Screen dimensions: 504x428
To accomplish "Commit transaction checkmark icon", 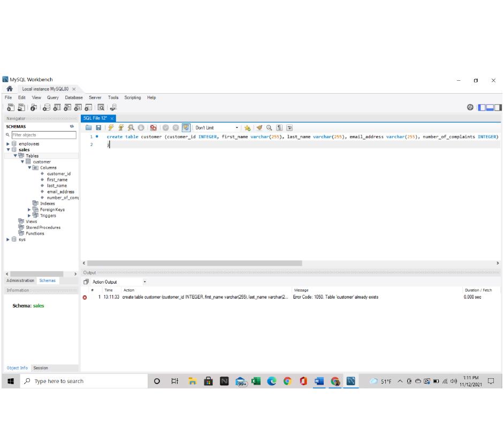I will pos(165,128).
